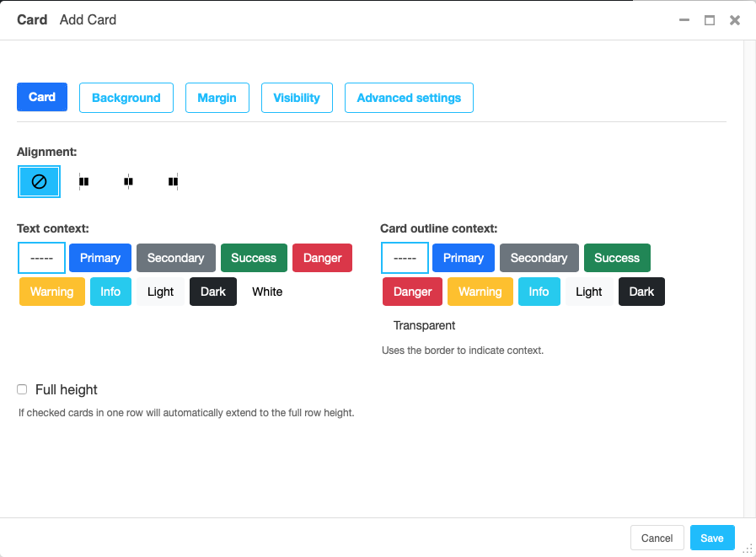Select the empty Text context option
The height and width of the screenshot is (557, 756).
pos(41,258)
